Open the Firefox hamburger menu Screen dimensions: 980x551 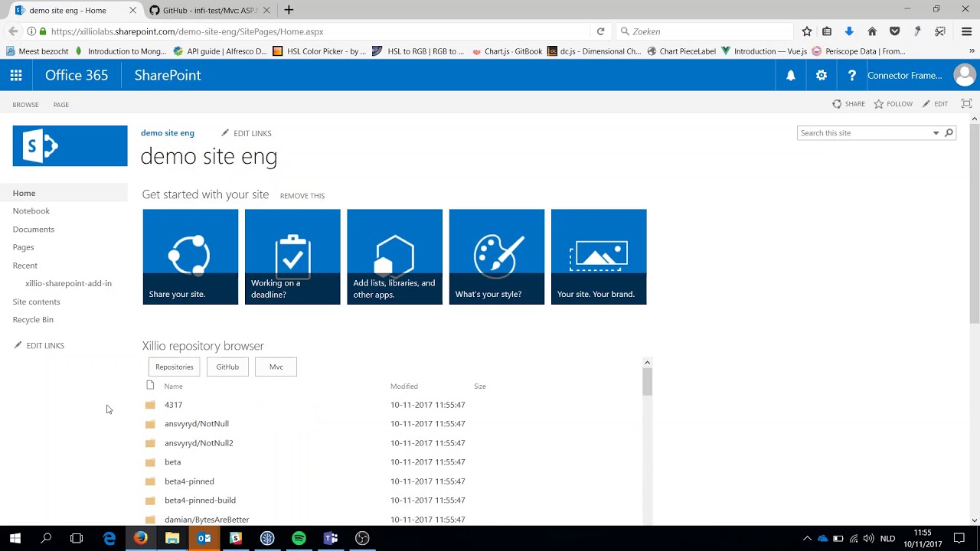966,31
